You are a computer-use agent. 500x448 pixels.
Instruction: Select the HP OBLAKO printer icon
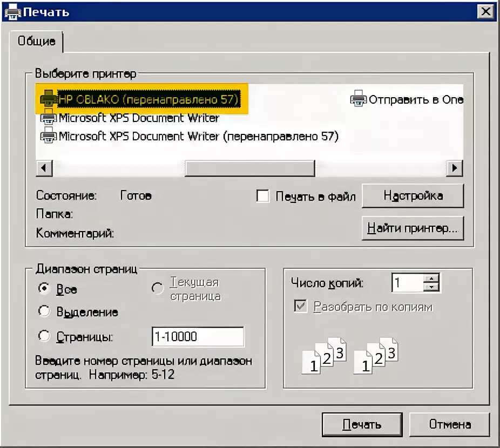point(49,98)
